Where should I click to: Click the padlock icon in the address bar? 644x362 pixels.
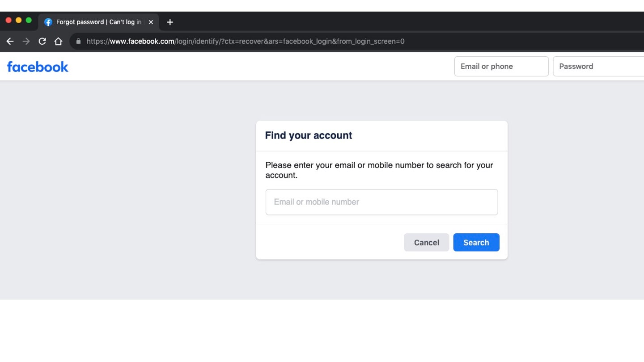coord(79,41)
